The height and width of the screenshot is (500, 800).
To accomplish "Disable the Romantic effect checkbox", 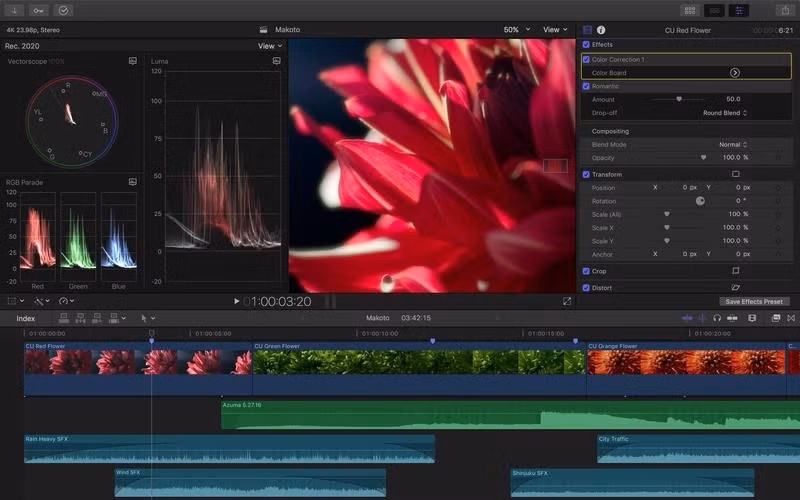I will click(586, 86).
